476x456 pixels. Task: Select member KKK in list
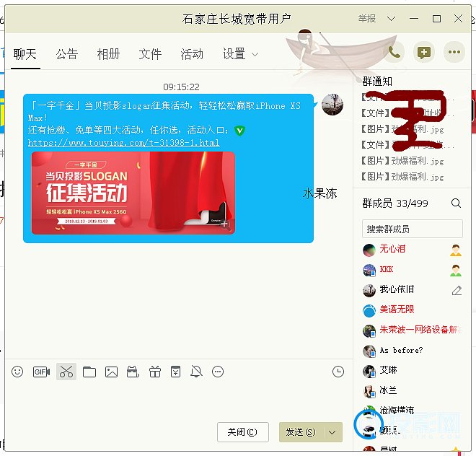point(412,270)
